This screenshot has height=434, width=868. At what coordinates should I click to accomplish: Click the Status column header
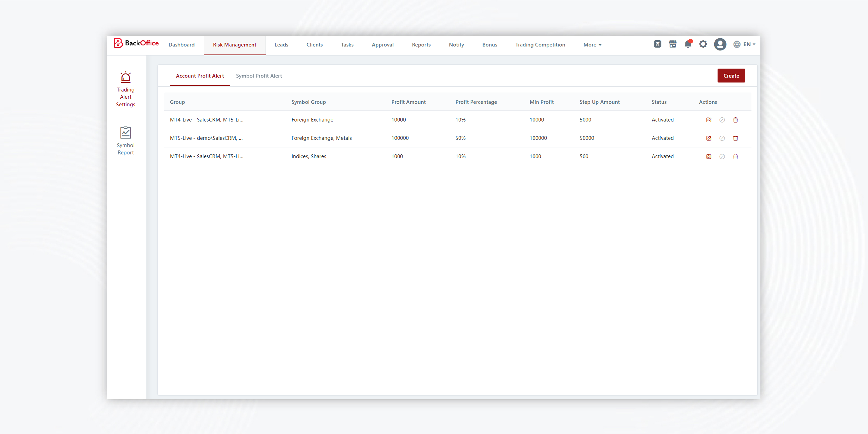(659, 102)
